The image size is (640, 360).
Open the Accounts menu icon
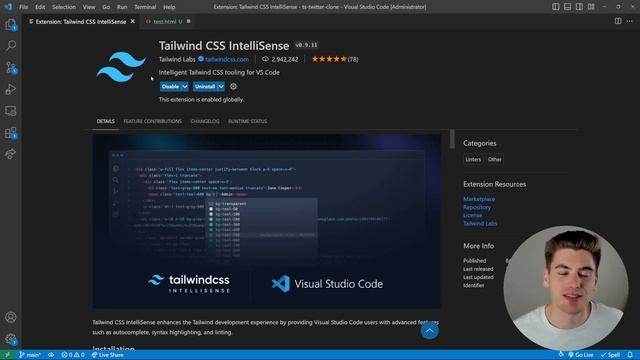pos(11,317)
